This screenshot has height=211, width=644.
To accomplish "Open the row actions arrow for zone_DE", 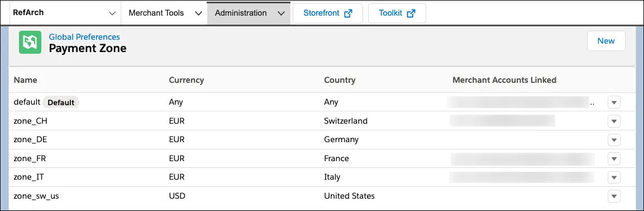I will pyautogui.click(x=614, y=140).
